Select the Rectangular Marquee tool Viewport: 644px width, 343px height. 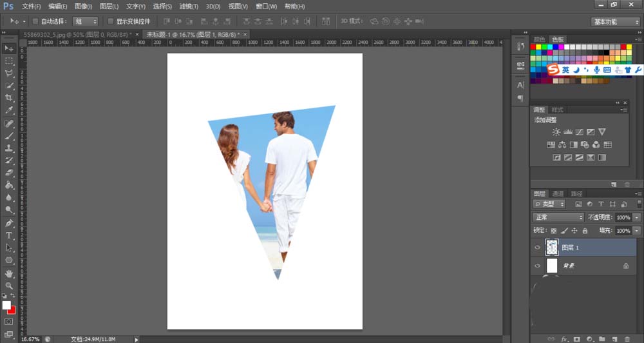(9, 61)
